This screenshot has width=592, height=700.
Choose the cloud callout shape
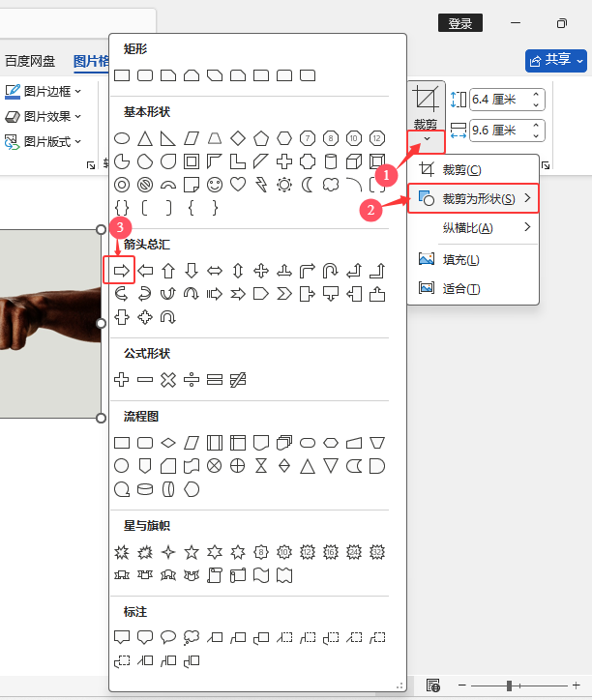pos(192,637)
